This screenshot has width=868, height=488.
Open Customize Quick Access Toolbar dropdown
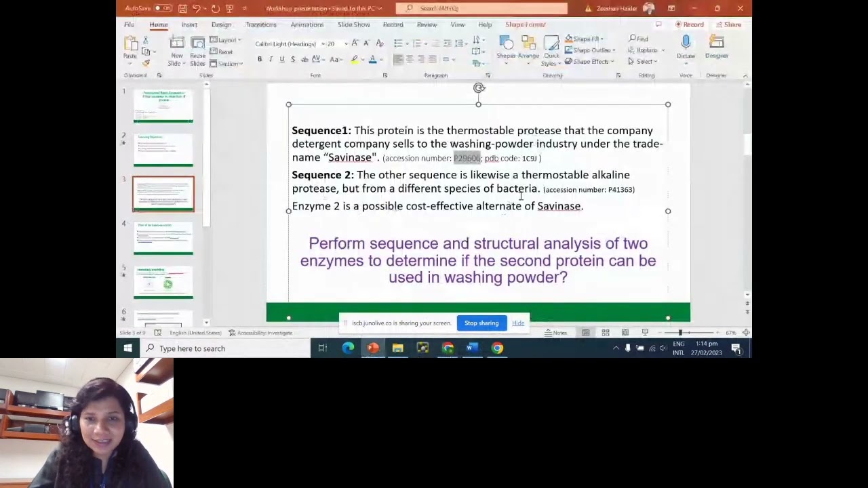(x=244, y=8)
